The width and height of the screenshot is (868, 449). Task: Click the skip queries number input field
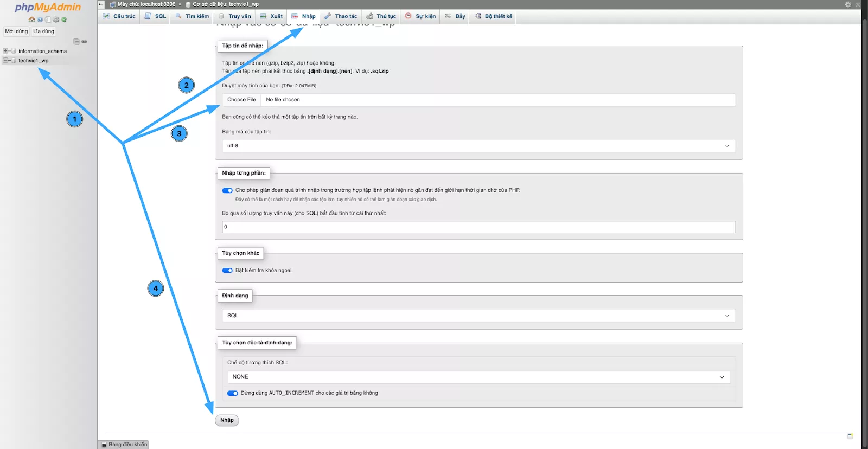click(x=478, y=227)
